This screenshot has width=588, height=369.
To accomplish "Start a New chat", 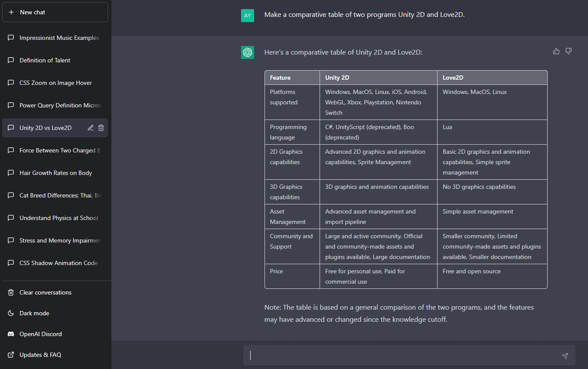I will [x=55, y=12].
